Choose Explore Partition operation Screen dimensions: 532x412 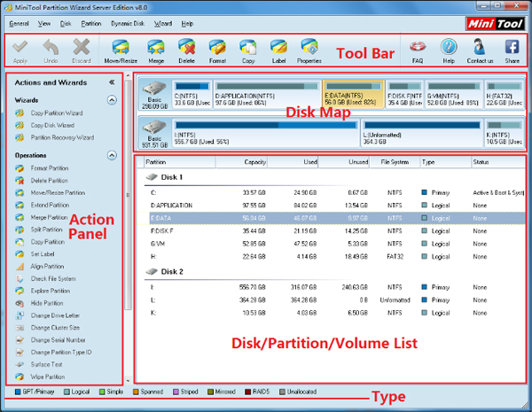[51, 291]
